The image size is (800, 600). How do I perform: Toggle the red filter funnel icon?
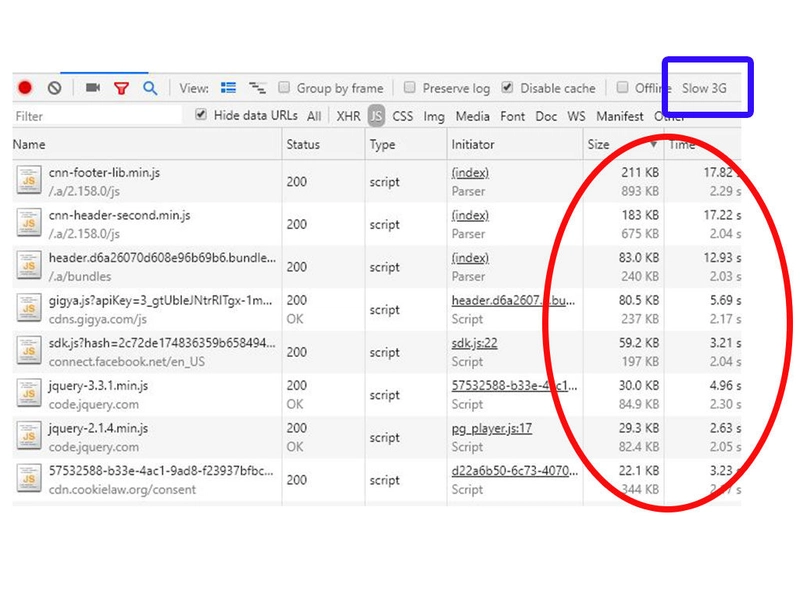pyautogui.click(x=121, y=88)
